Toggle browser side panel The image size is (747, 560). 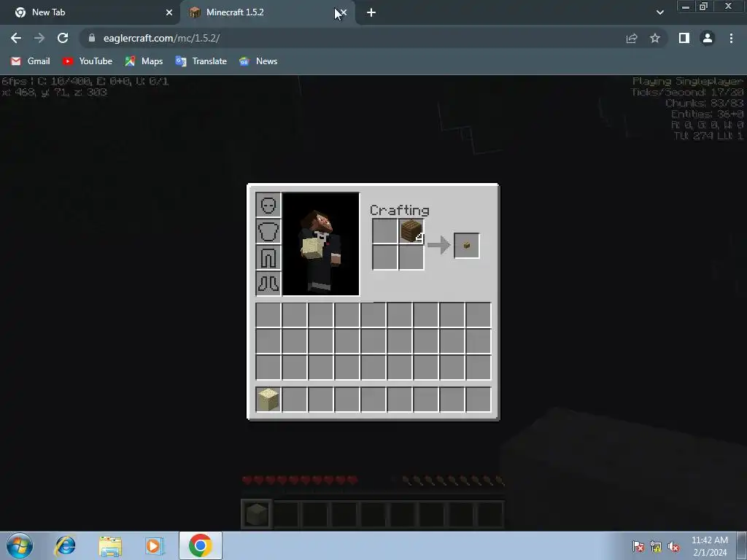tap(684, 38)
